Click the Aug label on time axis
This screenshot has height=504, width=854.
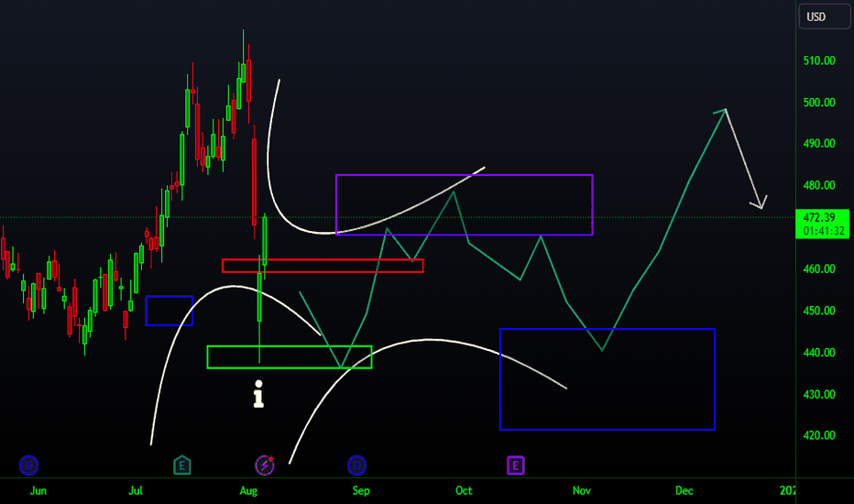(x=248, y=490)
